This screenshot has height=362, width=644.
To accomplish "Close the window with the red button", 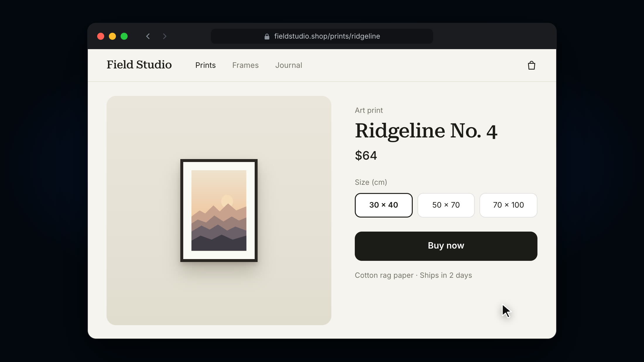I will coord(101,36).
